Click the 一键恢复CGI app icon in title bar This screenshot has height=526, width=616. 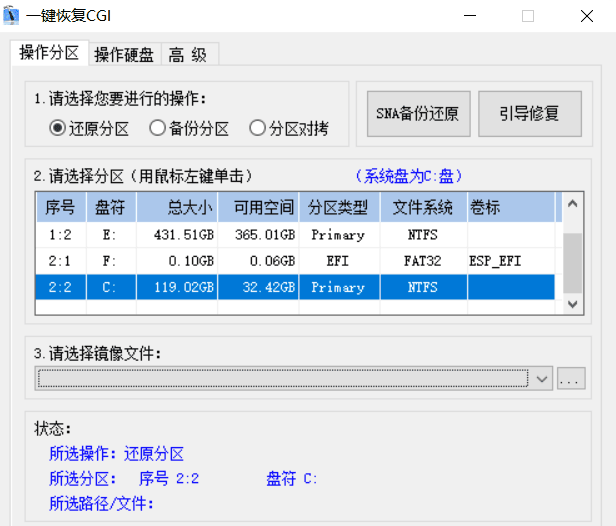pos(11,16)
